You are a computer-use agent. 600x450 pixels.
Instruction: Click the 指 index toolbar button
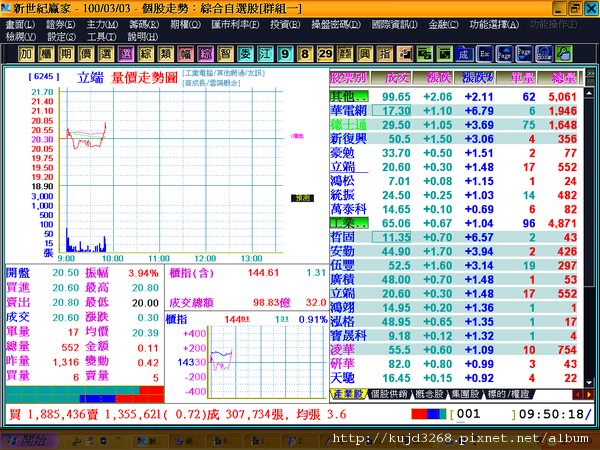pos(385,54)
